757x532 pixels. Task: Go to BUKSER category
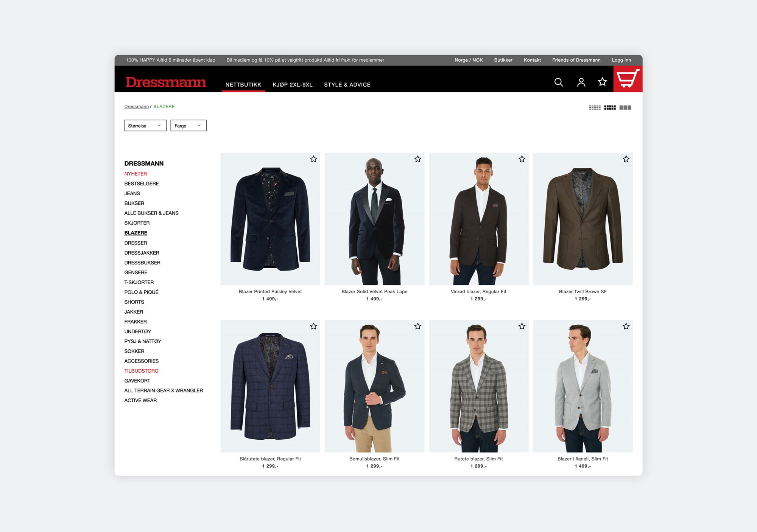click(x=134, y=203)
